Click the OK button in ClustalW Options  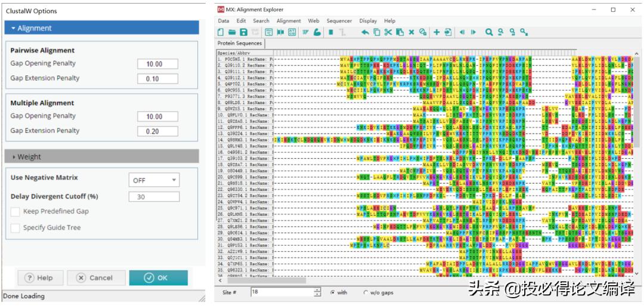[158, 277]
